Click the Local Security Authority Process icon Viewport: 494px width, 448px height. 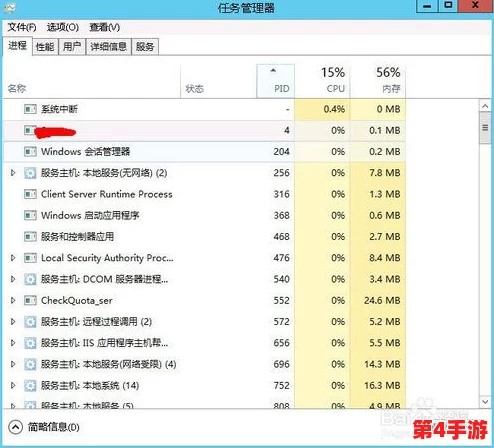click(x=30, y=258)
